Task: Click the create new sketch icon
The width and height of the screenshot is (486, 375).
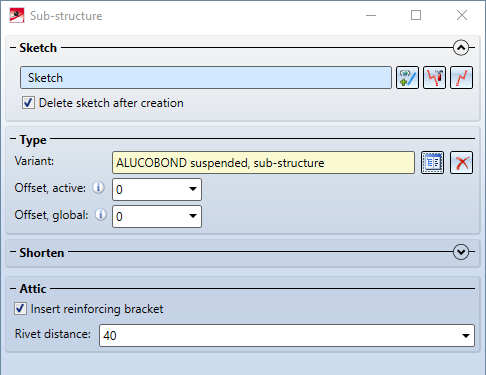Action: 407,78
